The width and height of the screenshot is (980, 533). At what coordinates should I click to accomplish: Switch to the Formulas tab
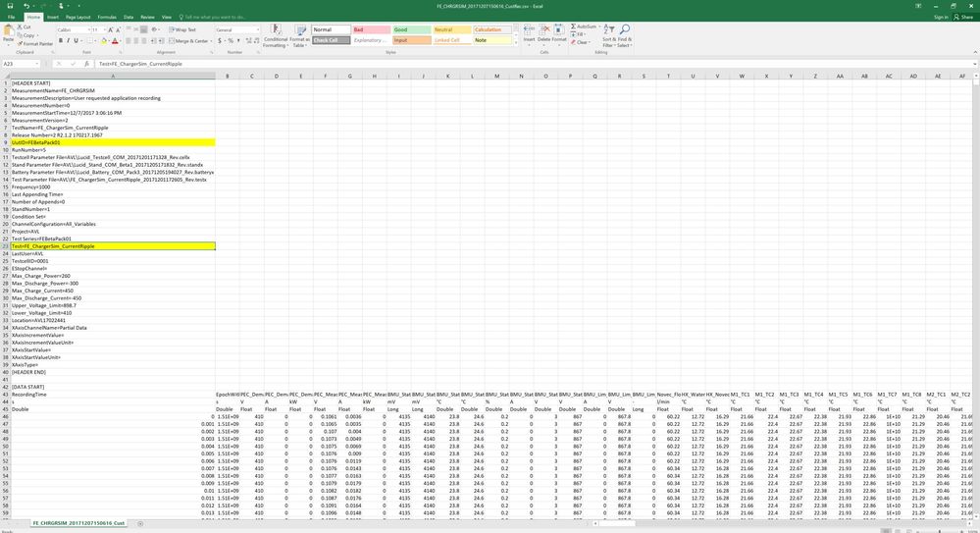coord(107,17)
